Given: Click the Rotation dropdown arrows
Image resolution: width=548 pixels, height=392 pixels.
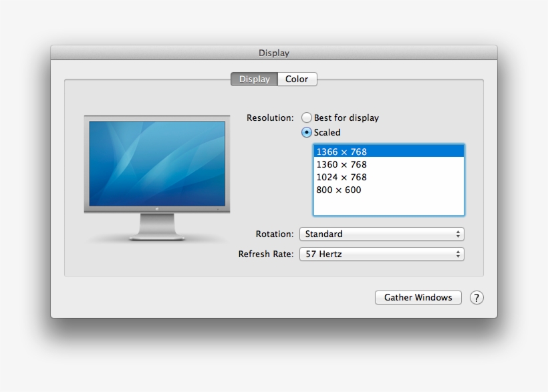Looking at the screenshot, I should pos(457,234).
